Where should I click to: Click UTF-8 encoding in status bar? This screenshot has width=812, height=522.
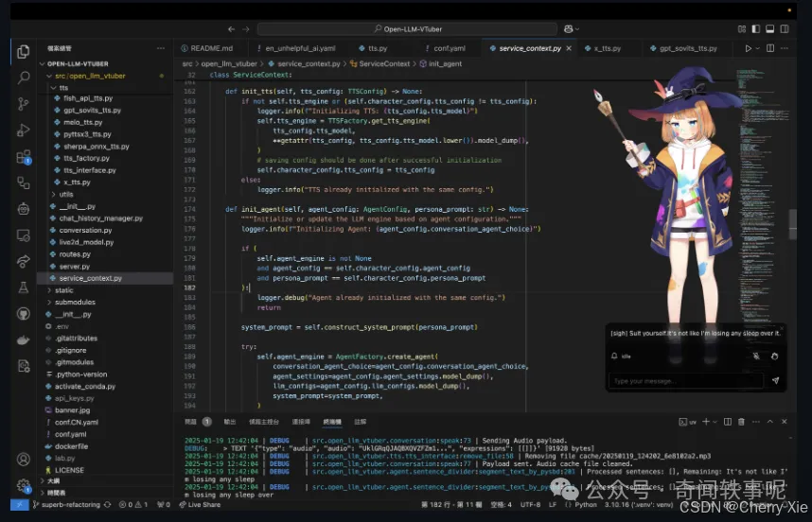530,504
